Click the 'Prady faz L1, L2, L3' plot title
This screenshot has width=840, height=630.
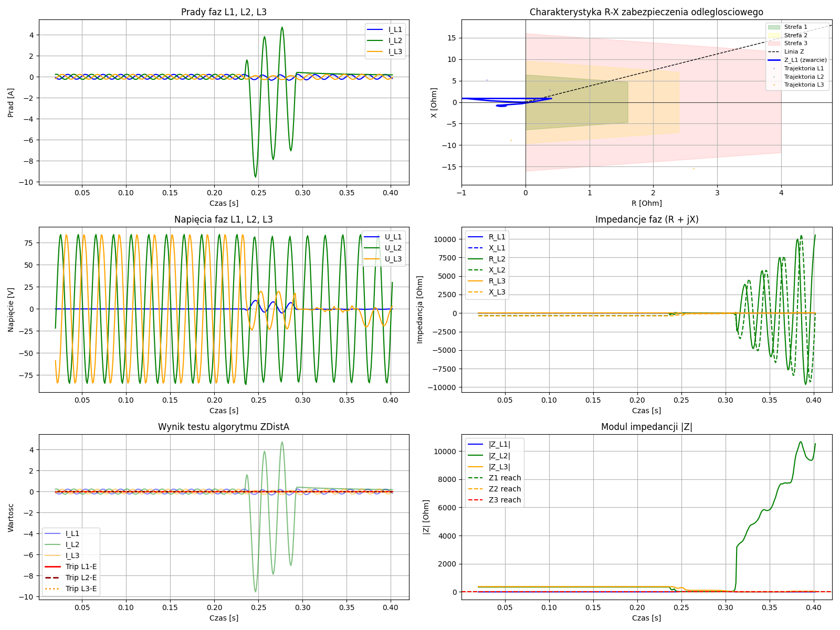point(224,12)
